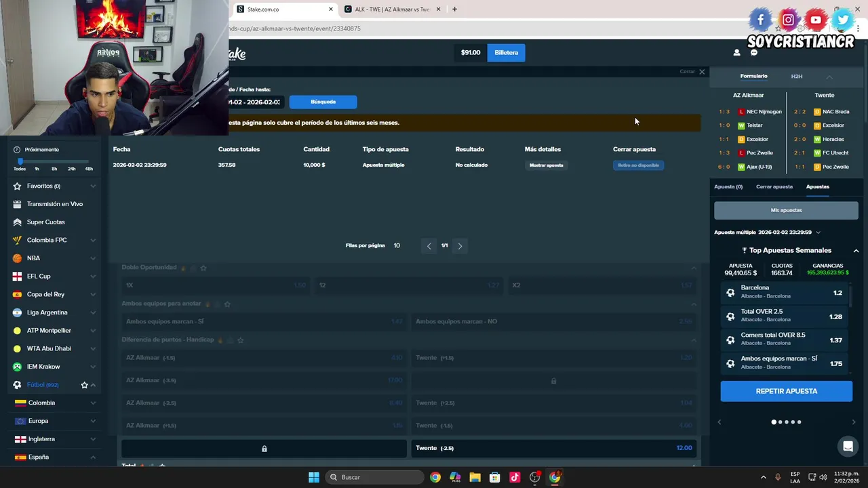Close the Stake.com.co browser tab
The image size is (868, 488).
tap(331, 9)
